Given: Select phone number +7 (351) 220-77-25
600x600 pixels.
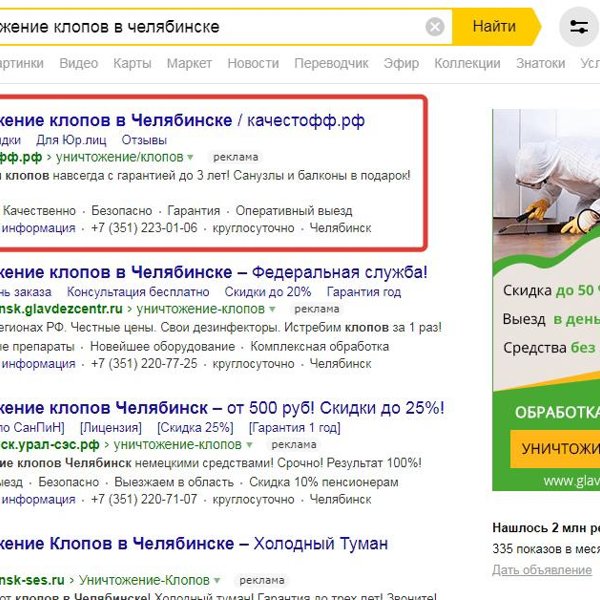Looking at the screenshot, I should tap(144, 364).
